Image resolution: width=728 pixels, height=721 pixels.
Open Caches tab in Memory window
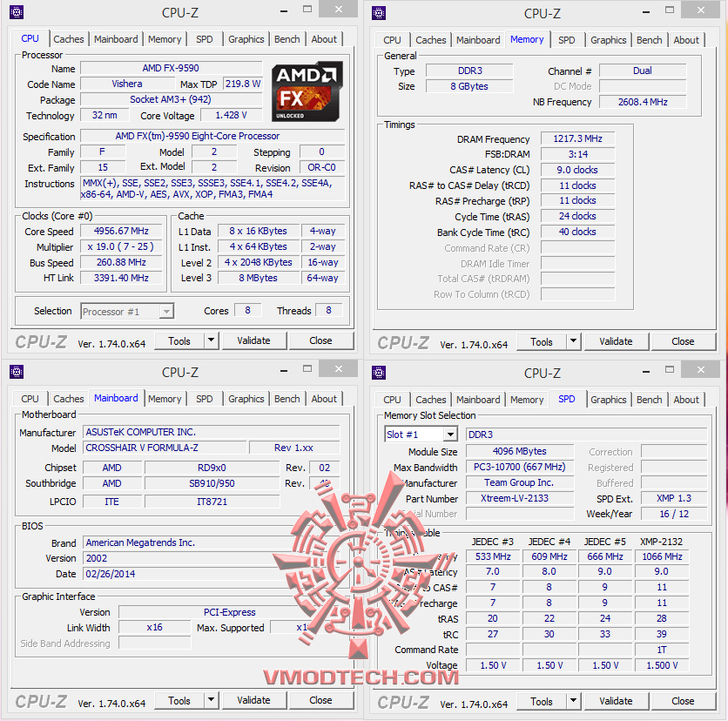[430, 40]
